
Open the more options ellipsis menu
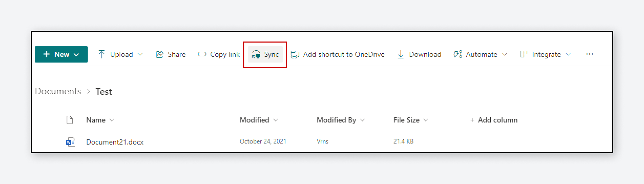pyautogui.click(x=589, y=54)
